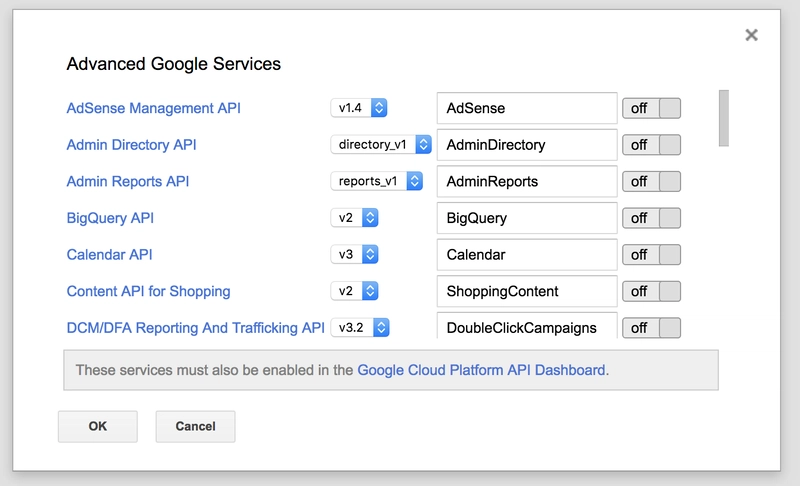Screen dimensions: 800x486
Task: Turn on the AdminReports toggle
Action: [652, 182]
